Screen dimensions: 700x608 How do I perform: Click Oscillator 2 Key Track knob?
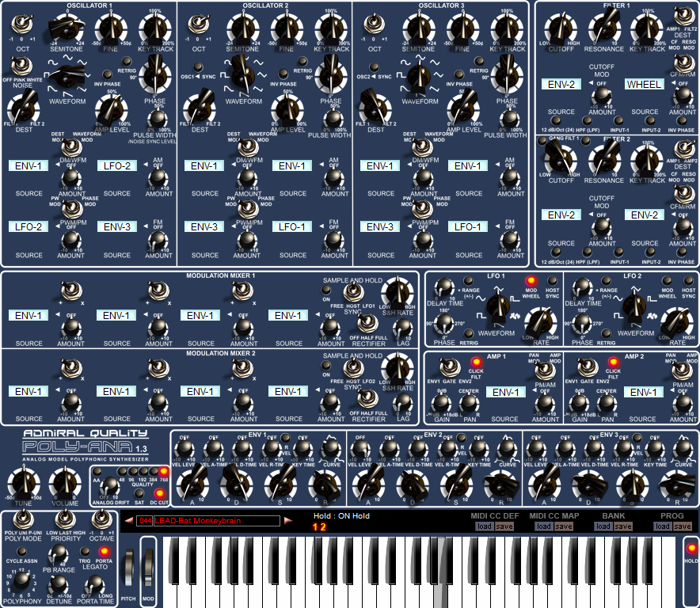(331, 29)
